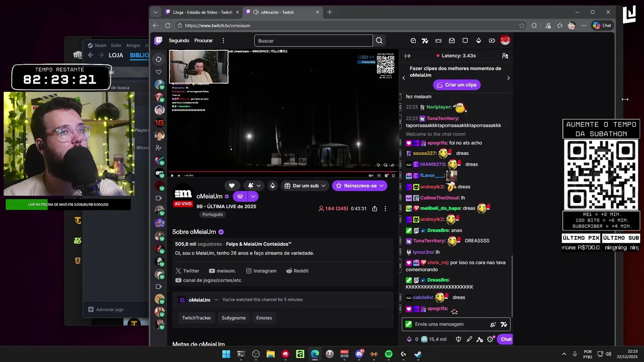Open LOJA in the Steam window
Image resolution: width=644 pixels, height=362 pixels.
click(116, 55)
